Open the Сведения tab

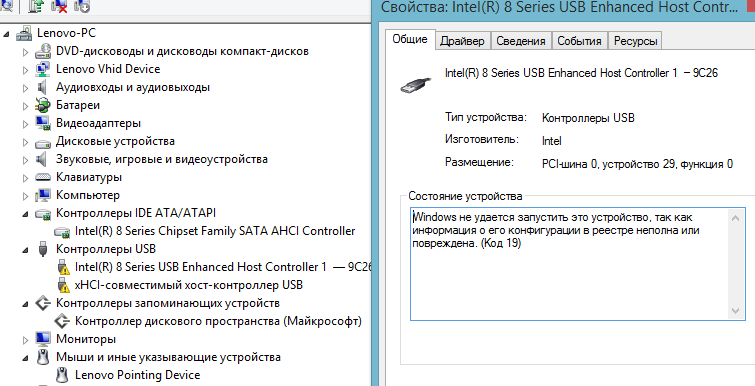click(x=521, y=41)
